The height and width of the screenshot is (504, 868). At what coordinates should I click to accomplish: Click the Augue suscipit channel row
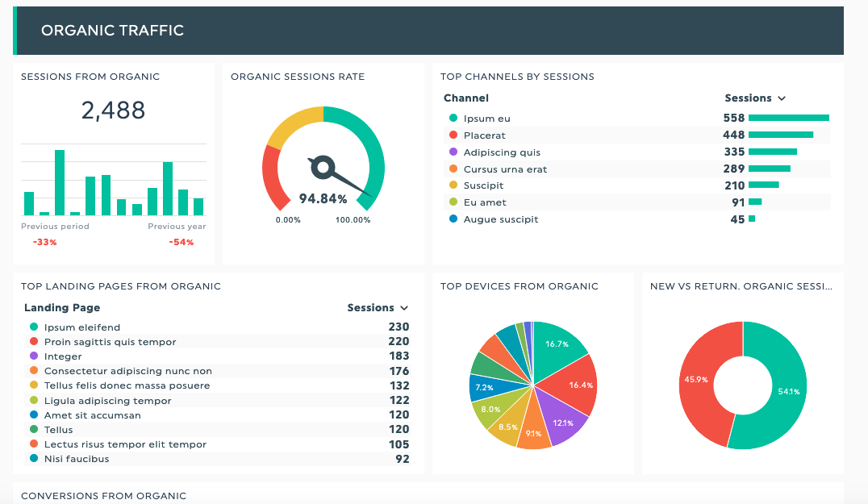click(636, 219)
